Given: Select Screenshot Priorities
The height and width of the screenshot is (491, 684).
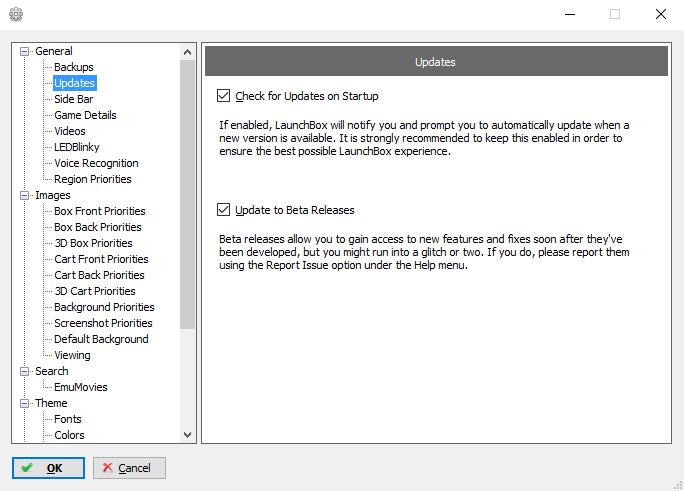Looking at the screenshot, I should pyautogui.click(x=103, y=323).
